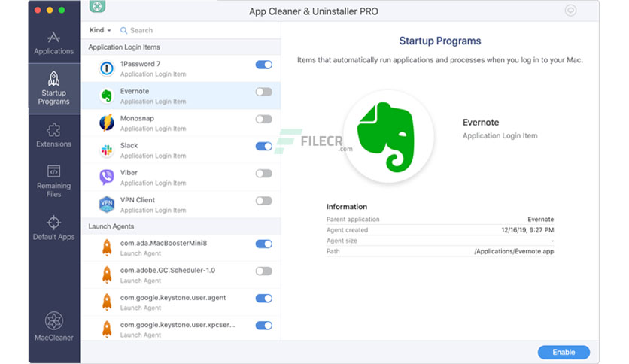The width and height of the screenshot is (629, 364).
Task: Click the search magnifier icon
Action: [123, 31]
